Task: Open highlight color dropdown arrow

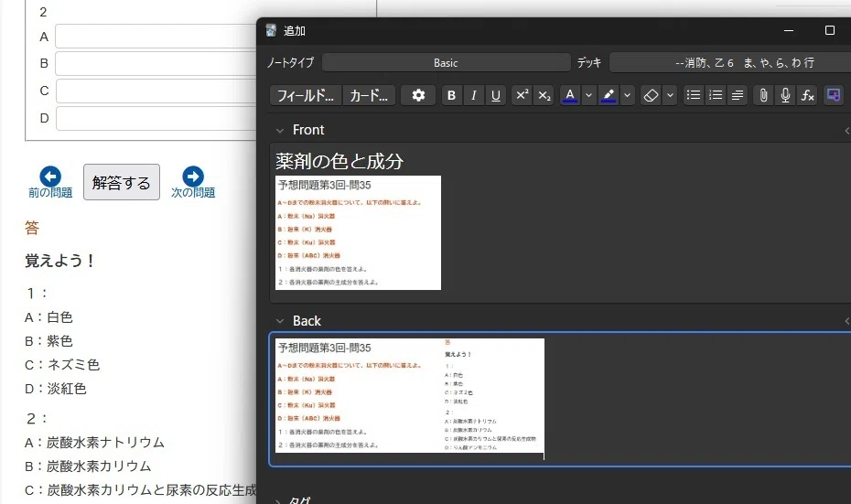Action: (628, 95)
